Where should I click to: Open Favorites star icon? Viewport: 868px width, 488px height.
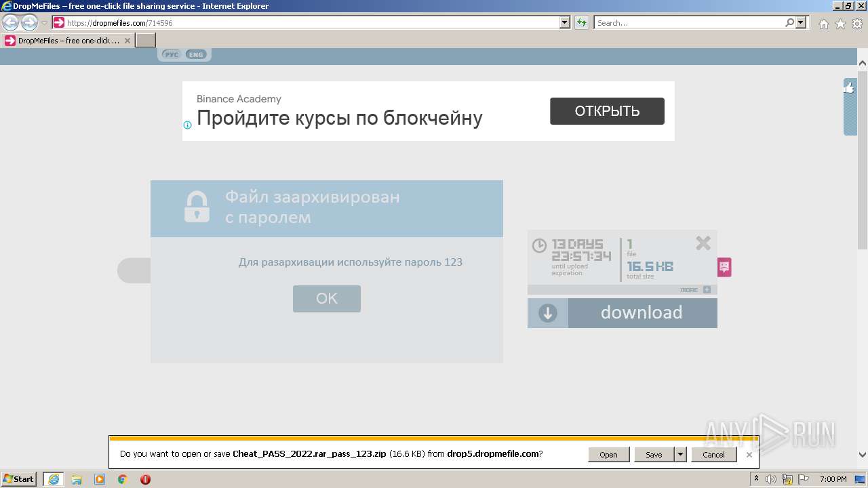tap(840, 24)
